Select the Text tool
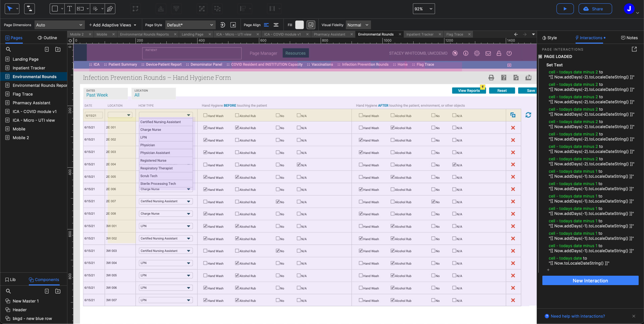The width and height of the screenshot is (644, 324). [69, 9]
